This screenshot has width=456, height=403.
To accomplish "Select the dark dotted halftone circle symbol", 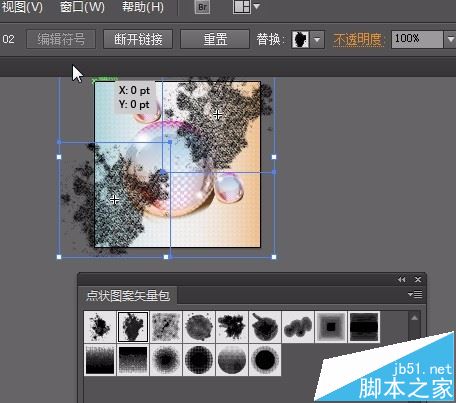I will pyautogui.click(x=199, y=360).
